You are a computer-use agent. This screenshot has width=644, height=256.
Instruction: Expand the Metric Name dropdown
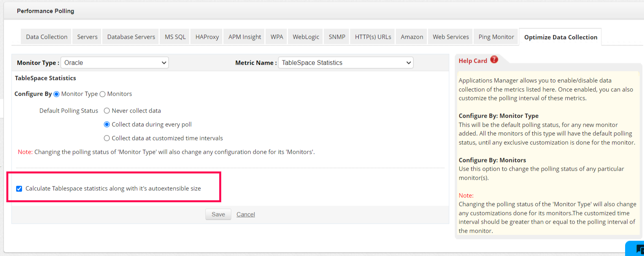click(x=345, y=63)
